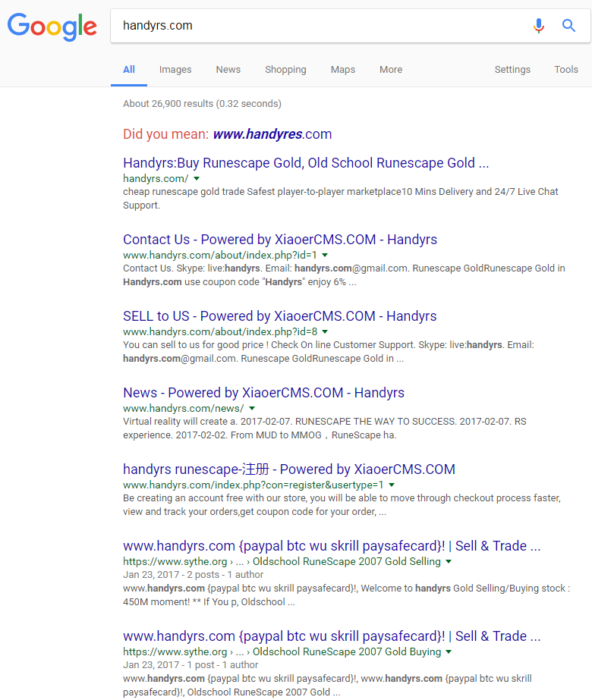Open sythe.org Gold Selling result title
The image size is (592, 700).
point(332,546)
